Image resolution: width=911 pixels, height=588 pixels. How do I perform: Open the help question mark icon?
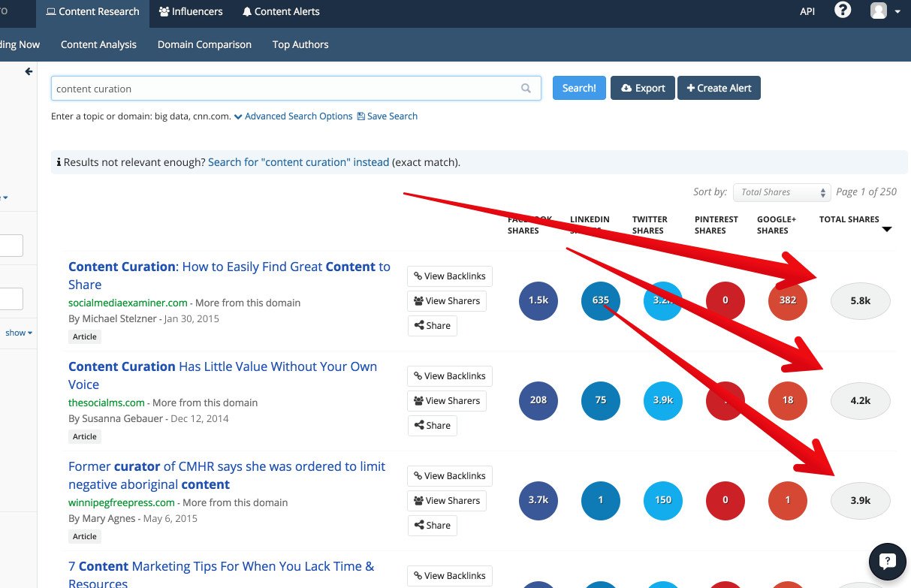click(843, 11)
